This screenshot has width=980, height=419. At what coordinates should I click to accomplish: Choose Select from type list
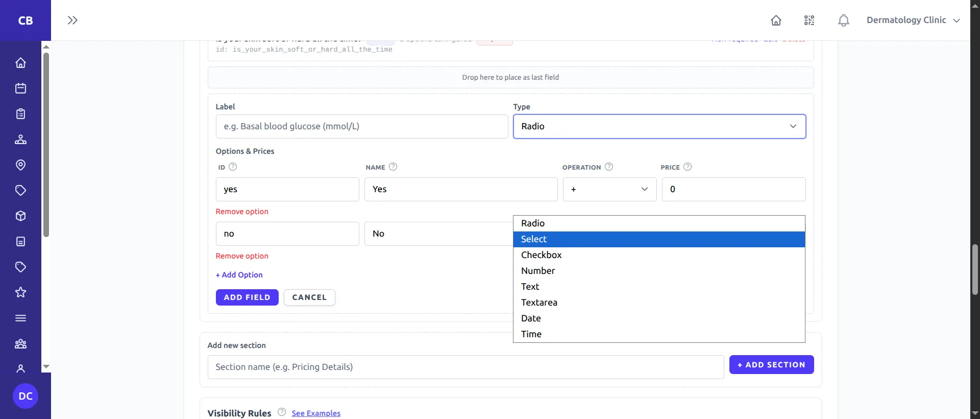(x=659, y=239)
